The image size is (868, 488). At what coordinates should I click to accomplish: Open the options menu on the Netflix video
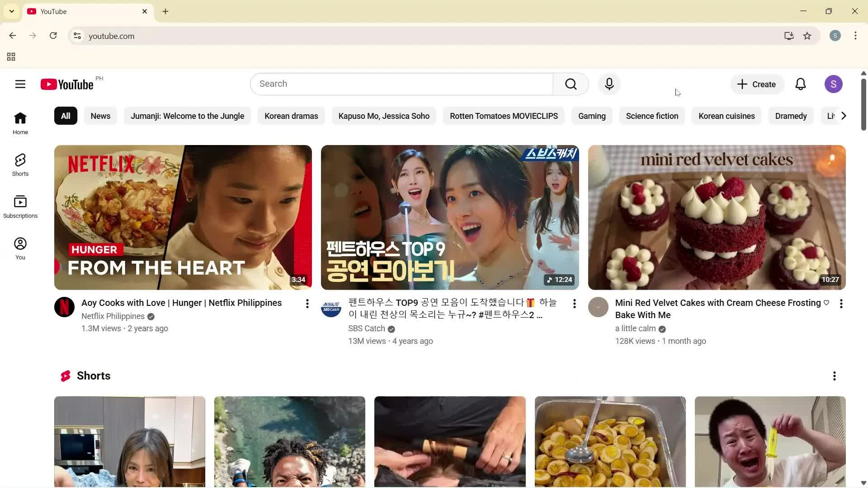(x=307, y=304)
